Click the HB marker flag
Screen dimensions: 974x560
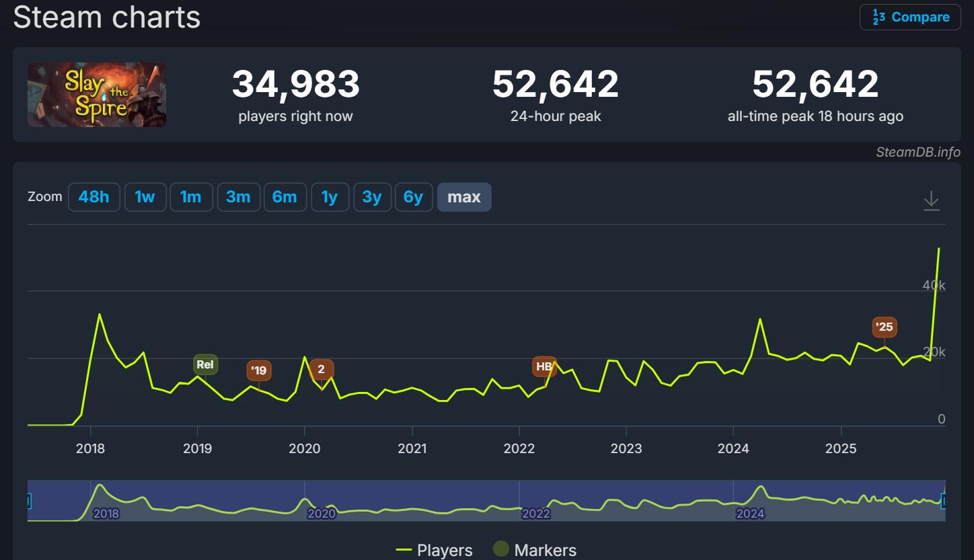click(544, 367)
